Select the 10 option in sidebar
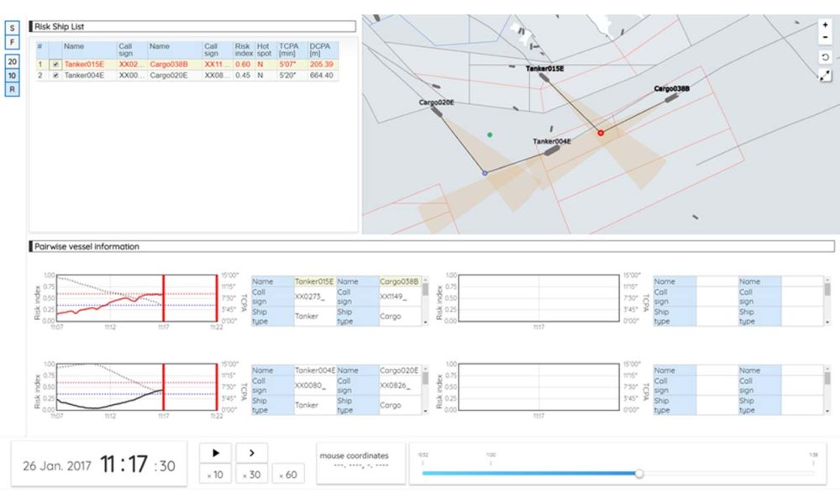Image resolution: width=840 pixels, height=504 pixels. pyautogui.click(x=13, y=76)
